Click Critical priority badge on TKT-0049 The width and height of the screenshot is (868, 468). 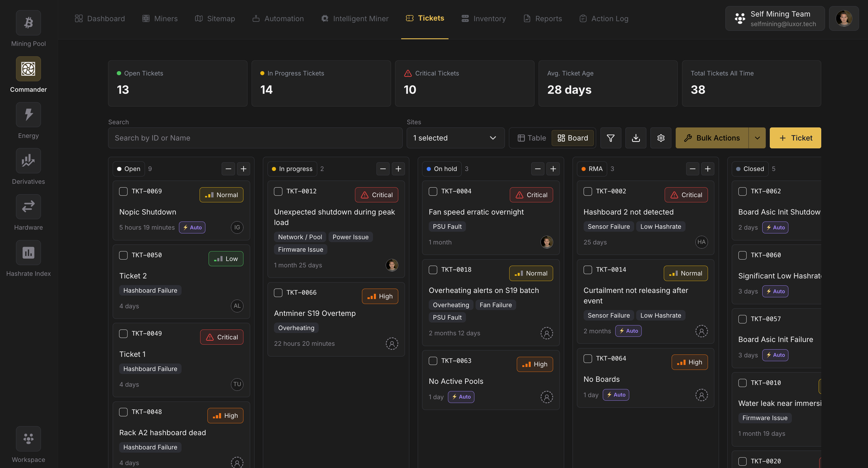222,337
